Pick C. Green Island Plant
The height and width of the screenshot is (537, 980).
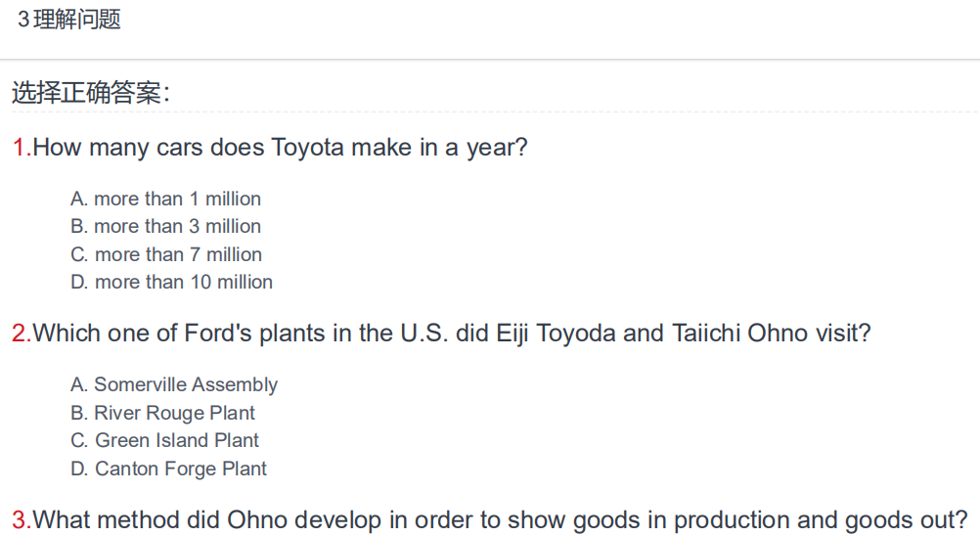(164, 441)
